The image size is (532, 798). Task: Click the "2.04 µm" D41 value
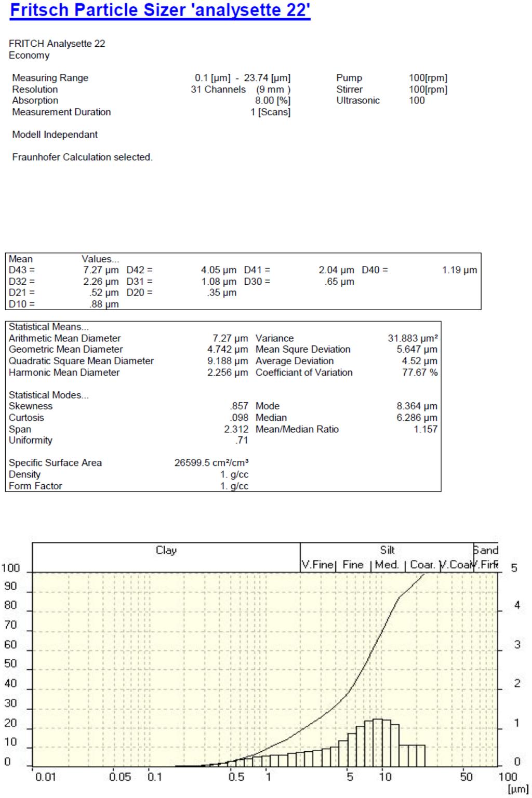pos(337,270)
